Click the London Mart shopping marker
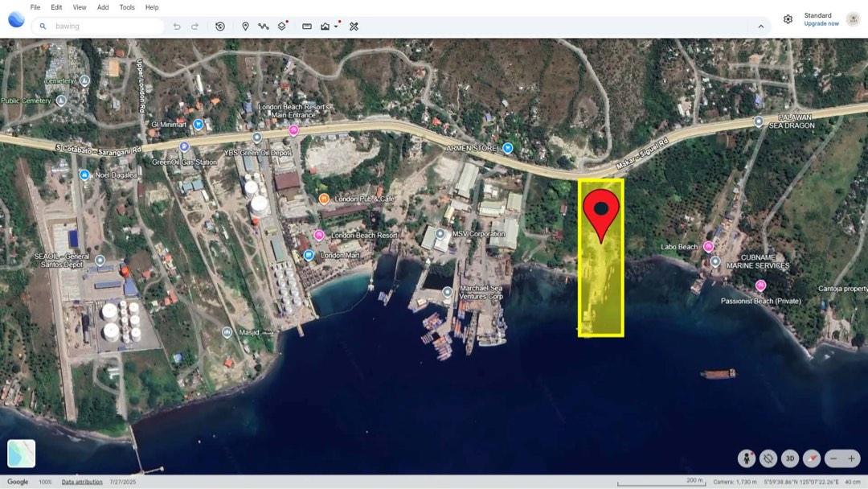 click(x=309, y=255)
